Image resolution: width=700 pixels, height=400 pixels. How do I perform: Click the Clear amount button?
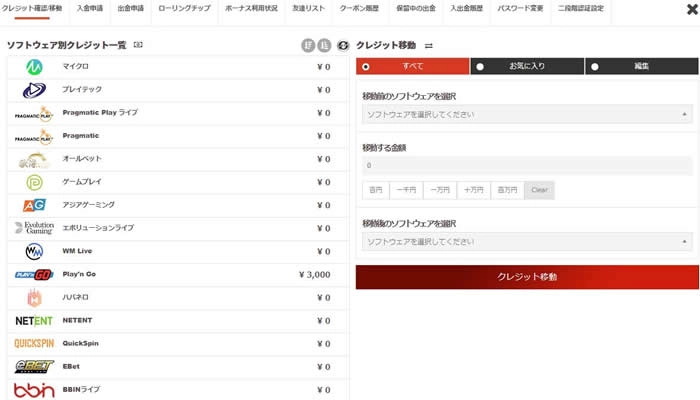539,190
